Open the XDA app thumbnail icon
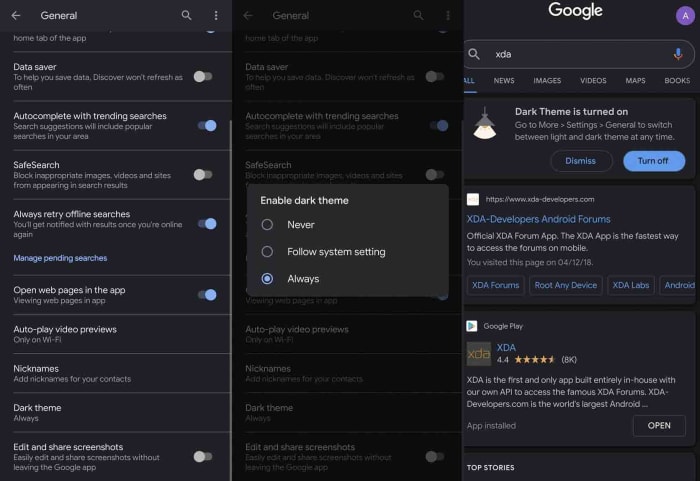Image resolution: width=700 pixels, height=481 pixels. tap(479, 354)
